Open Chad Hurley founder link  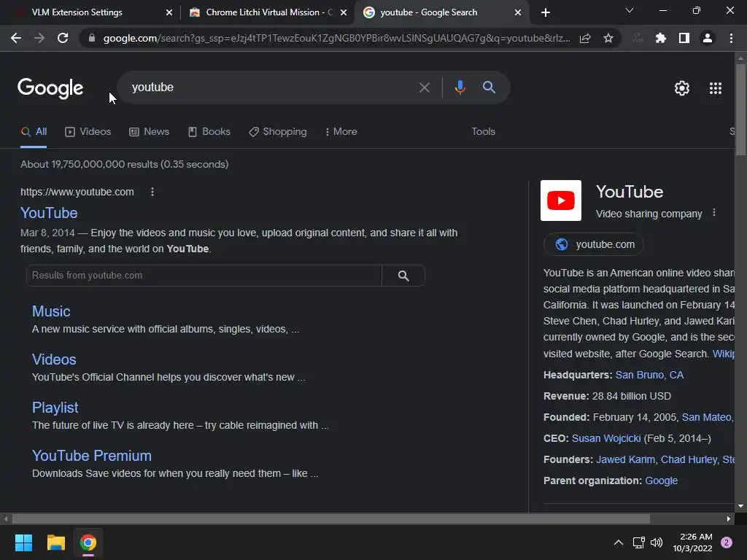coord(689,459)
